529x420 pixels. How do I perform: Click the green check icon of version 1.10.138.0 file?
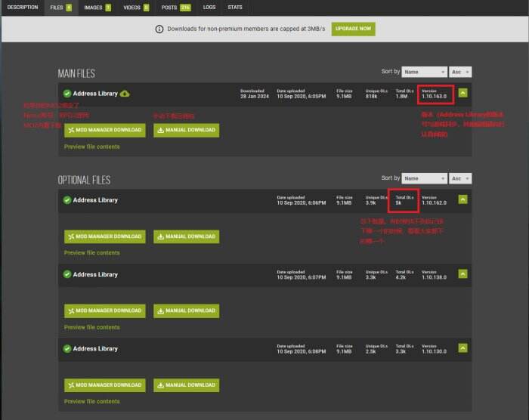pos(67,274)
